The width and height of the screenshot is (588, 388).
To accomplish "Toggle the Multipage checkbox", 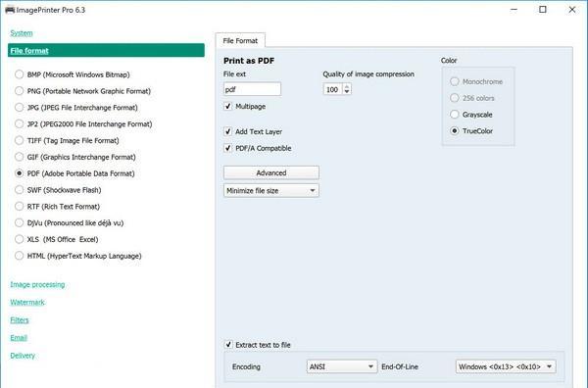I will [228, 107].
